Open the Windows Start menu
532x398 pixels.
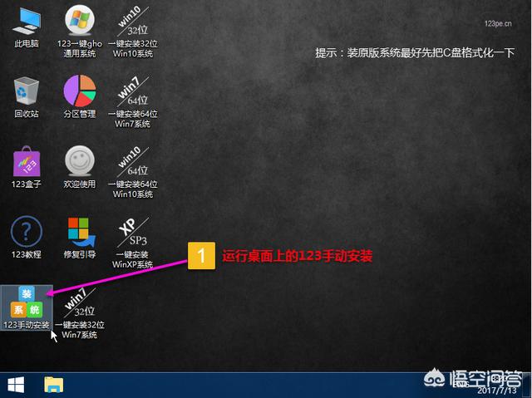point(16,384)
